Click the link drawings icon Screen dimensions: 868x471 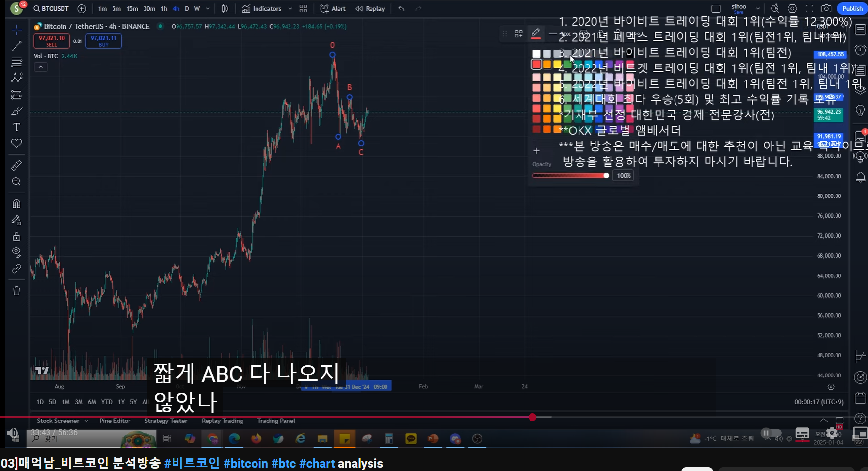[x=16, y=269]
